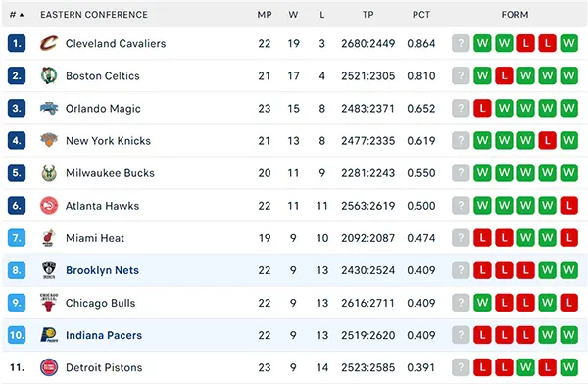The height and width of the screenshot is (384, 588).
Task: Click the Boston Celtics logo icon
Action: (x=49, y=75)
